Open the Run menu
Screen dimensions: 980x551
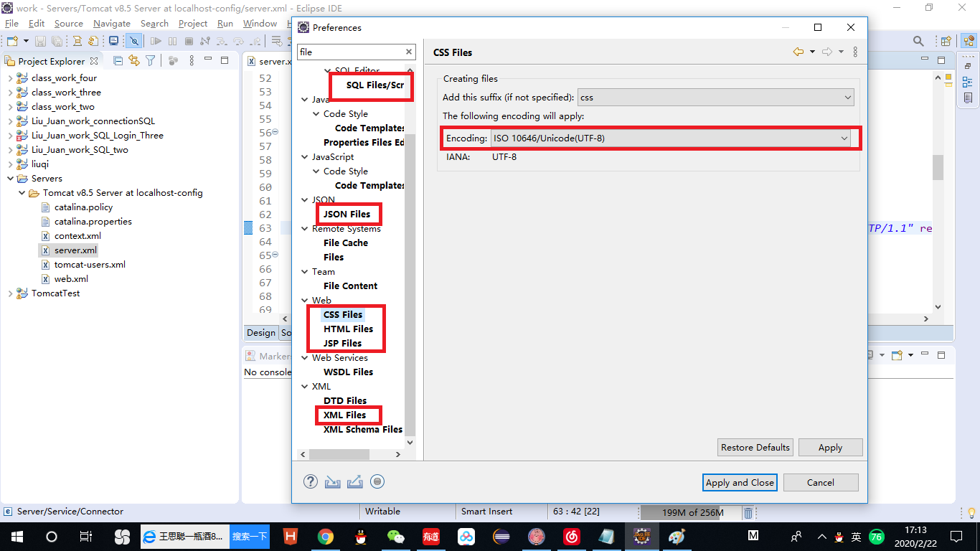click(225, 24)
